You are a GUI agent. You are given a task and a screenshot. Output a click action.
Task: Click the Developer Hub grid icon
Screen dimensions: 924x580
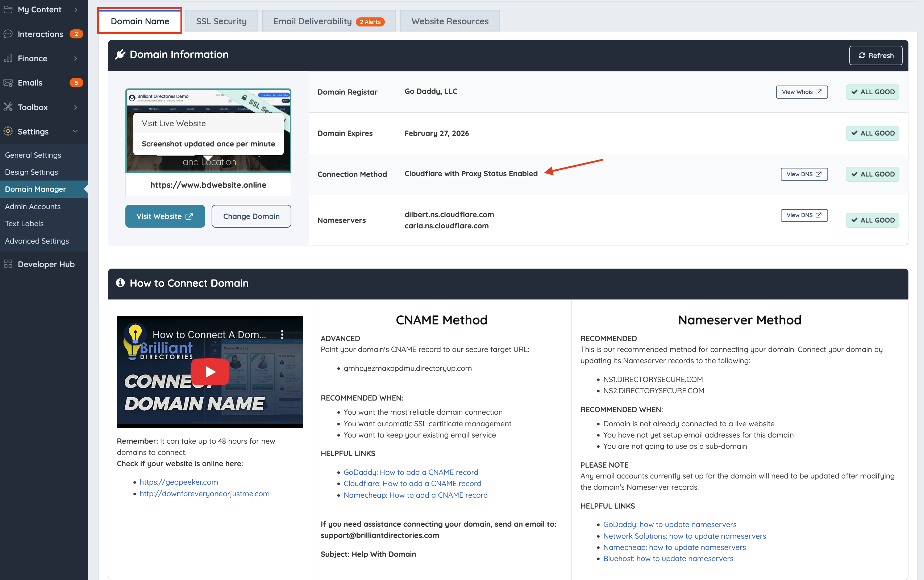click(8, 264)
